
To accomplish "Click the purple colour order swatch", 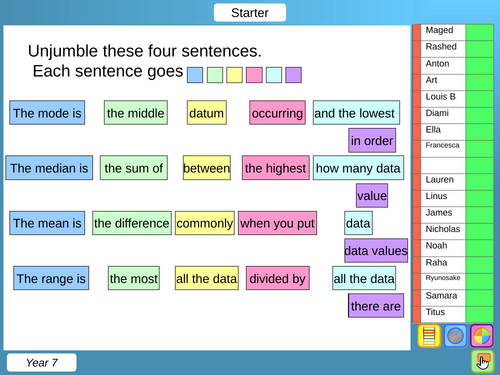I will [294, 75].
